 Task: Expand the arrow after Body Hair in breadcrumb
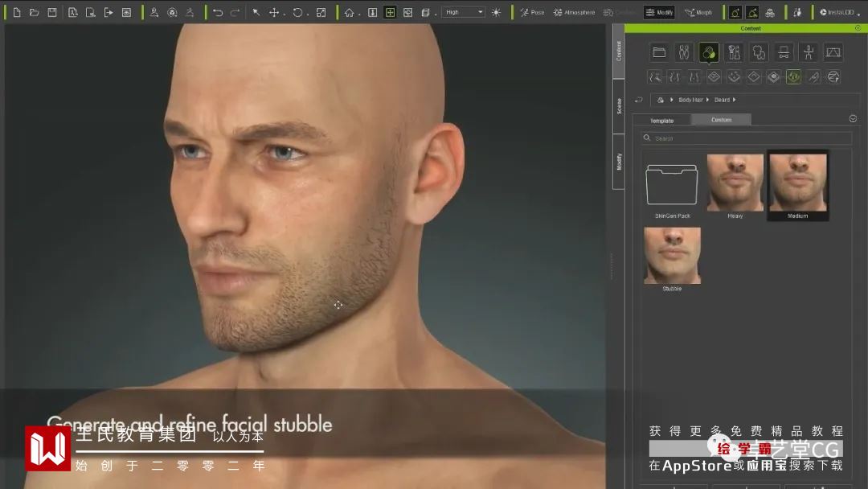(x=707, y=100)
